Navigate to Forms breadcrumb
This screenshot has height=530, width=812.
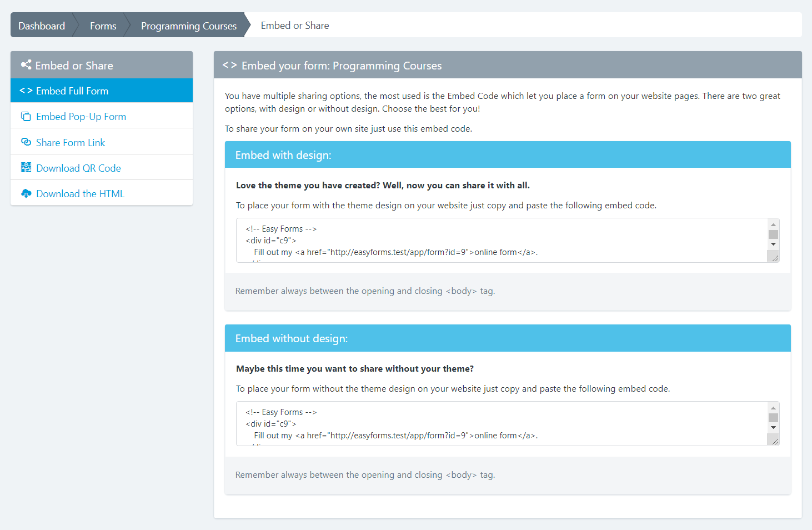click(x=103, y=26)
